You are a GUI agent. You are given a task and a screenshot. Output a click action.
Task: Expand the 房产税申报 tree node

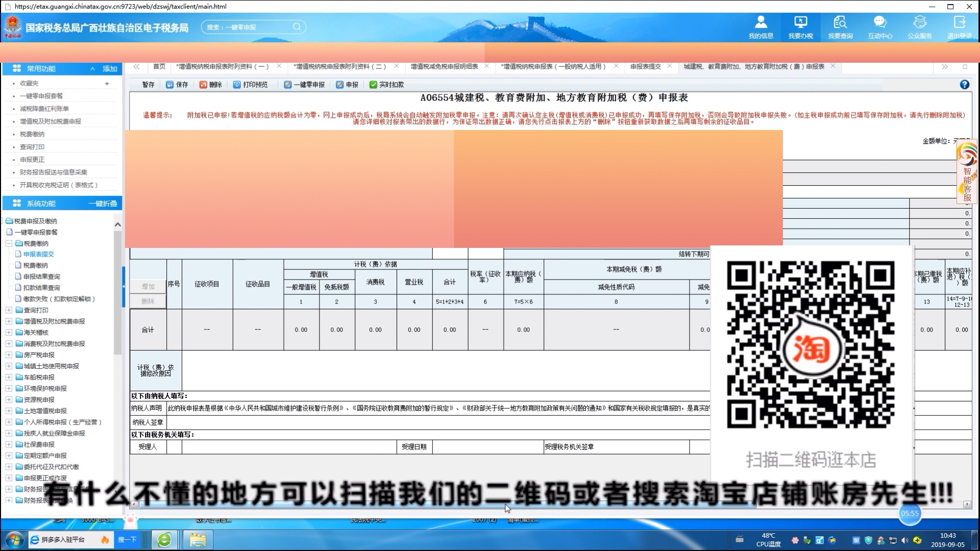[9, 355]
